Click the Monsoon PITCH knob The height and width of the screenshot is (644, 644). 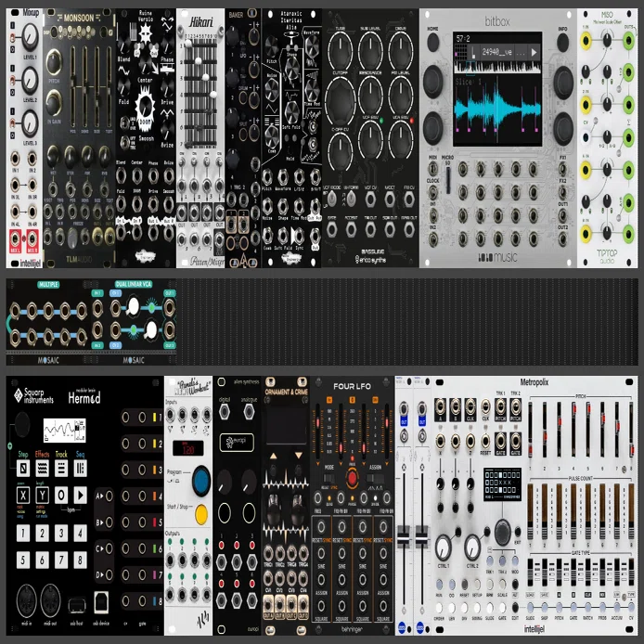click(54, 62)
